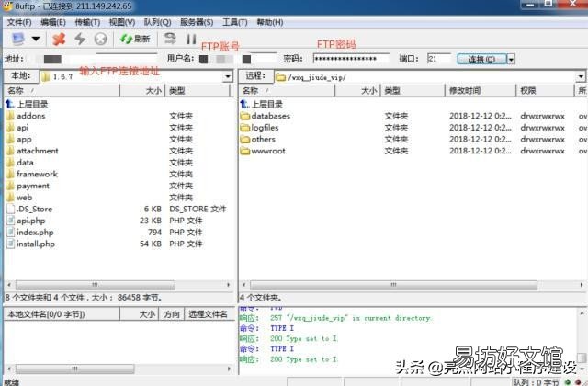
Task: Select the index.php file icon
Action: pyautogui.click(x=10, y=232)
